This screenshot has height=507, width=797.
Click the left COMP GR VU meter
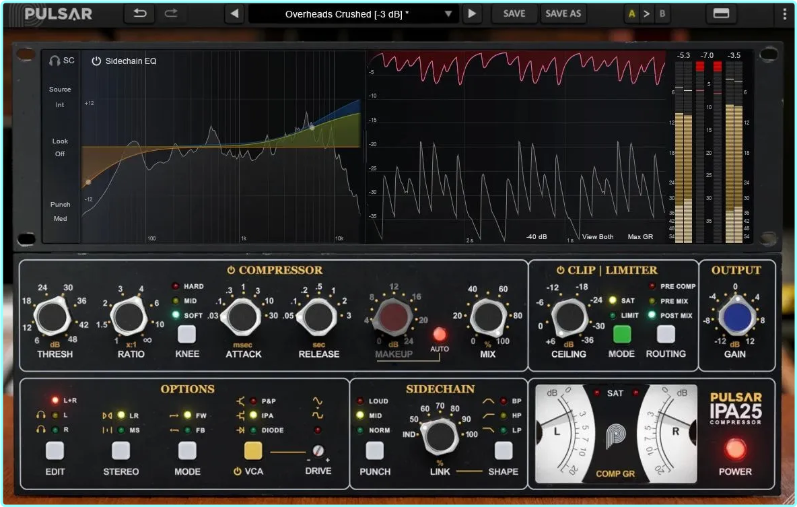tap(563, 432)
